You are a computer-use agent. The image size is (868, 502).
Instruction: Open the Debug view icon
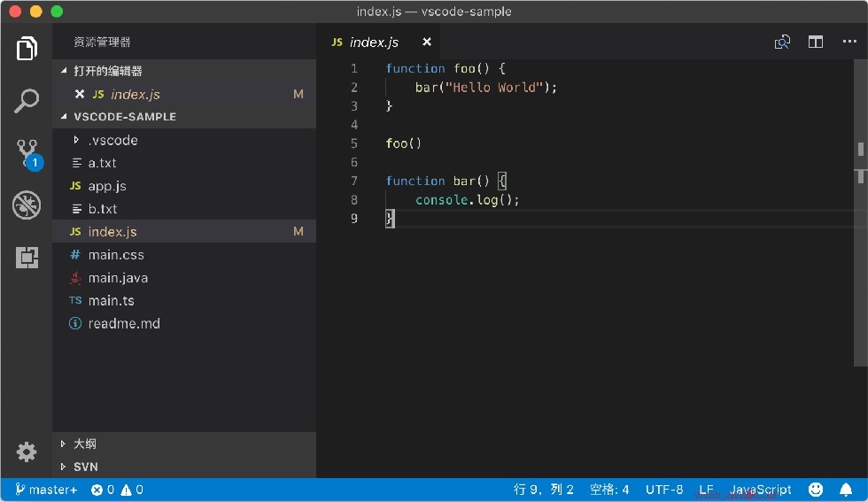pos(27,205)
